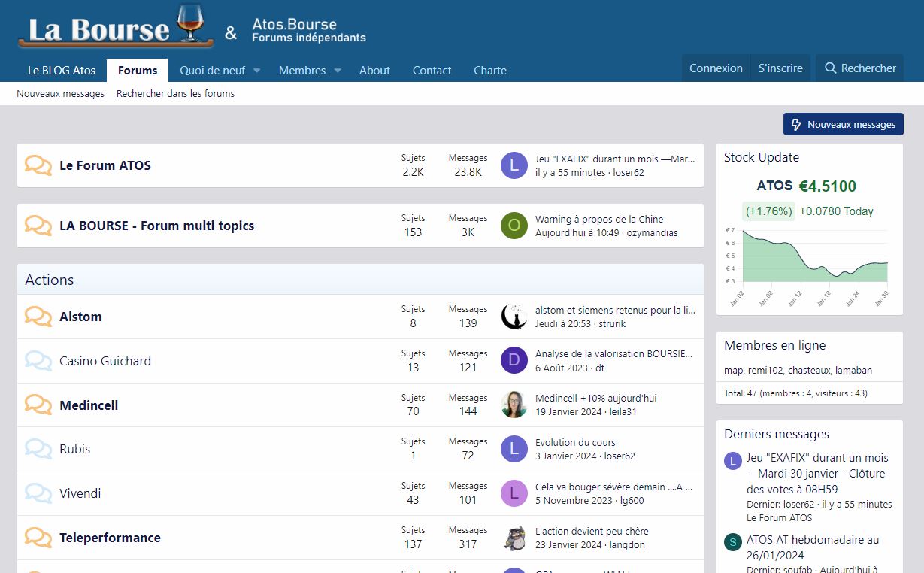The image size is (924, 573).
Task: Expand the Quoi de neuf dropdown arrow
Action: pos(256,71)
